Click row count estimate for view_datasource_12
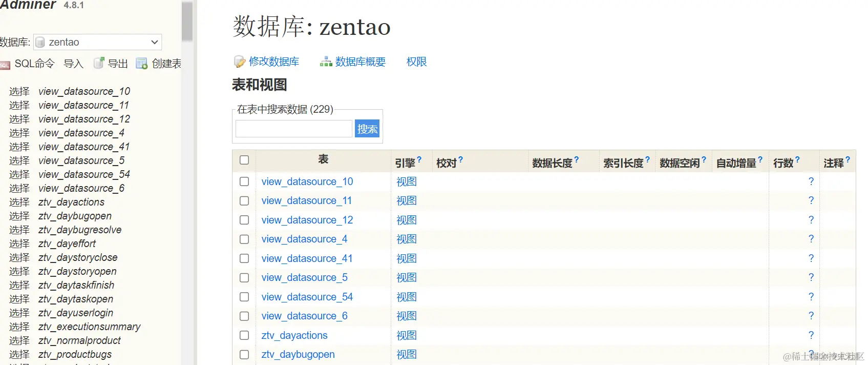Viewport: 868px width, 365px height. (811, 220)
